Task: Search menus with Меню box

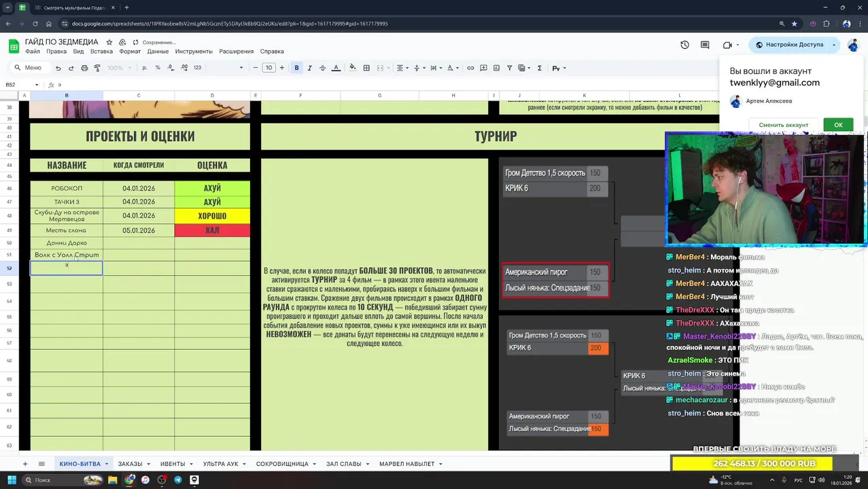Action: pyautogui.click(x=29, y=68)
